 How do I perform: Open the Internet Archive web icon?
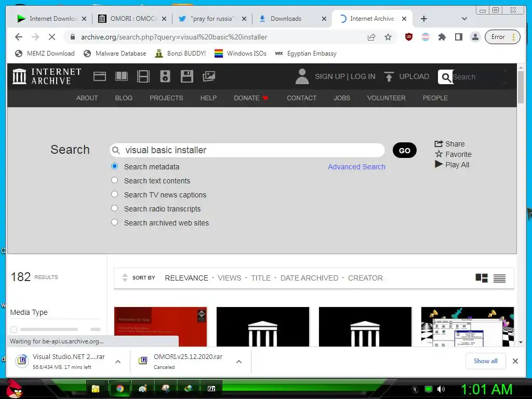pyautogui.click(x=99, y=76)
